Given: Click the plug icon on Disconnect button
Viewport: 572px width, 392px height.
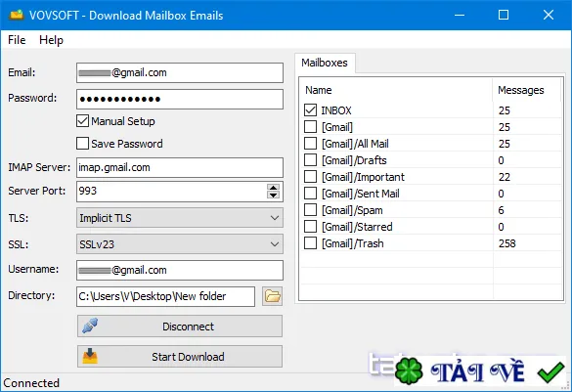Looking at the screenshot, I should click(x=90, y=326).
